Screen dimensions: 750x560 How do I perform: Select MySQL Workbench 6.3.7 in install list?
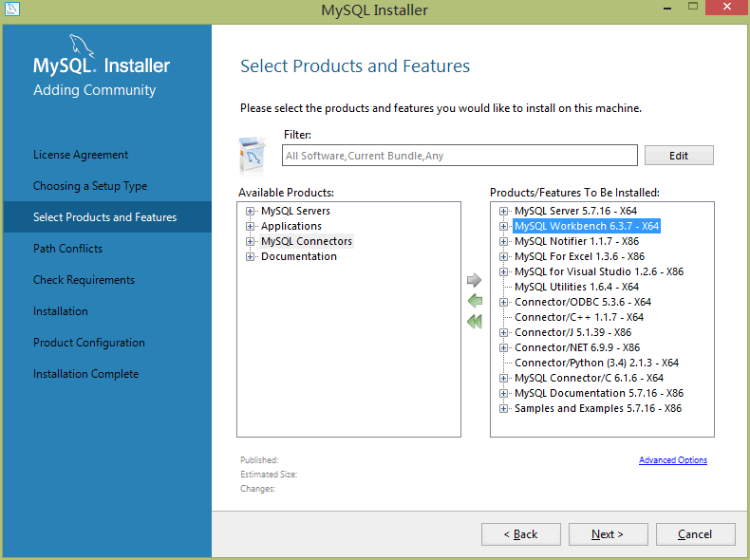pyautogui.click(x=586, y=227)
